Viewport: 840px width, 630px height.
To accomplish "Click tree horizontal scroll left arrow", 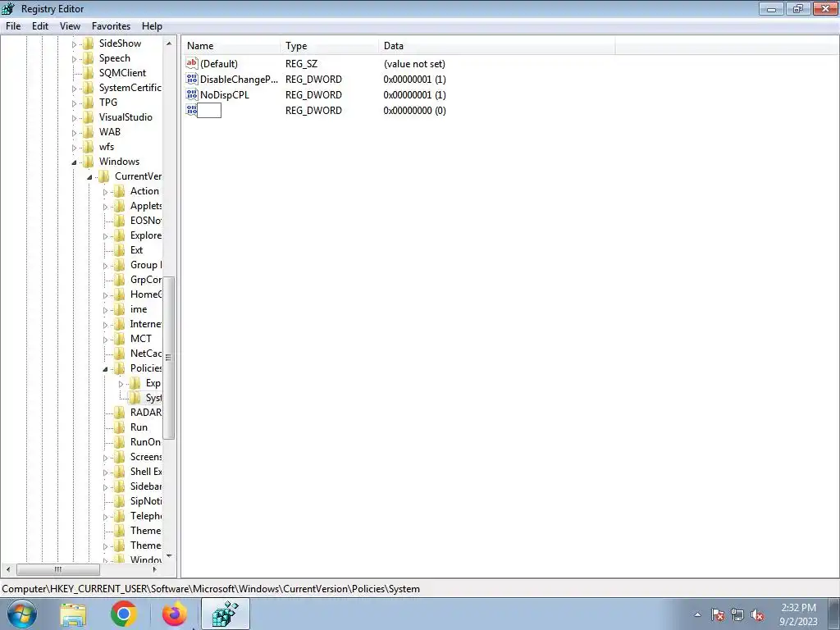I will [x=8, y=569].
